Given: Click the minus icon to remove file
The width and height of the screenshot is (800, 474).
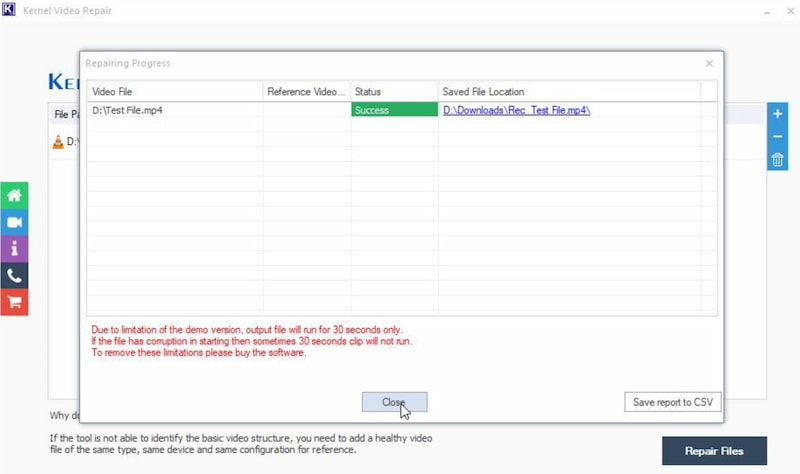Looking at the screenshot, I should tap(778, 137).
